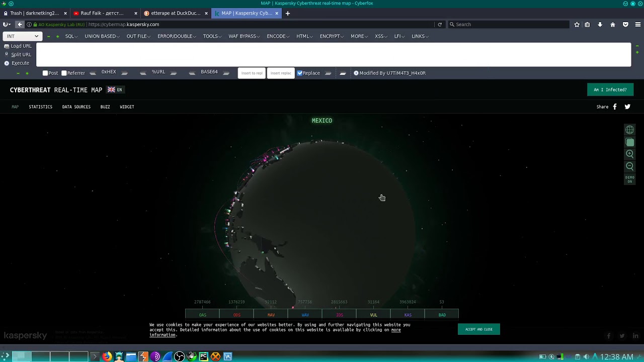Share the map on Twitter
Image resolution: width=644 pixels, height=362 pixels.
(627, 107)
